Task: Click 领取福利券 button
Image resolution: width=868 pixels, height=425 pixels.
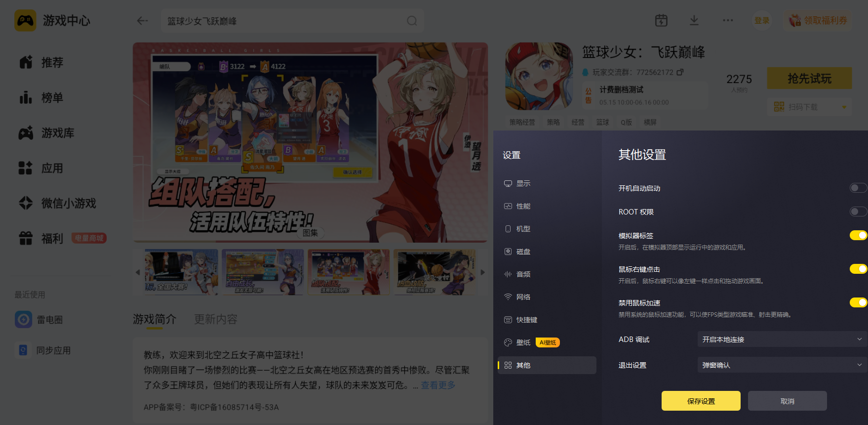Action: (x=818, y=20)
